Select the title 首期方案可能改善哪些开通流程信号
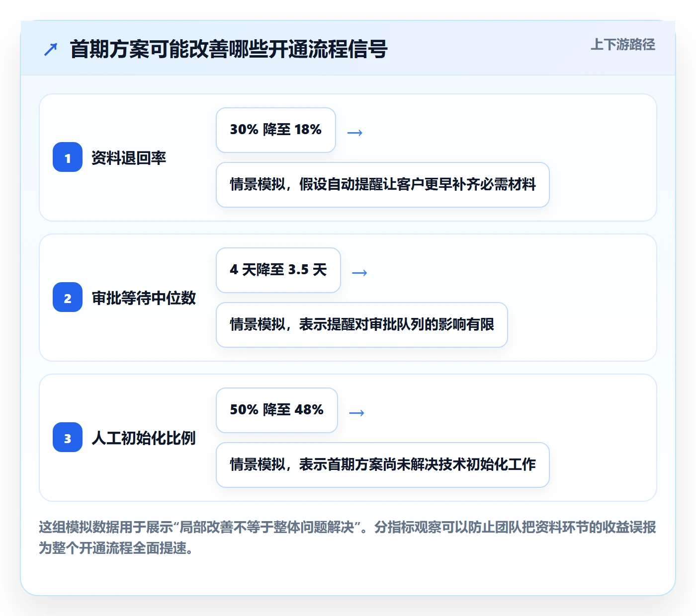Viewport: 696px width, 616px height. 229,49
